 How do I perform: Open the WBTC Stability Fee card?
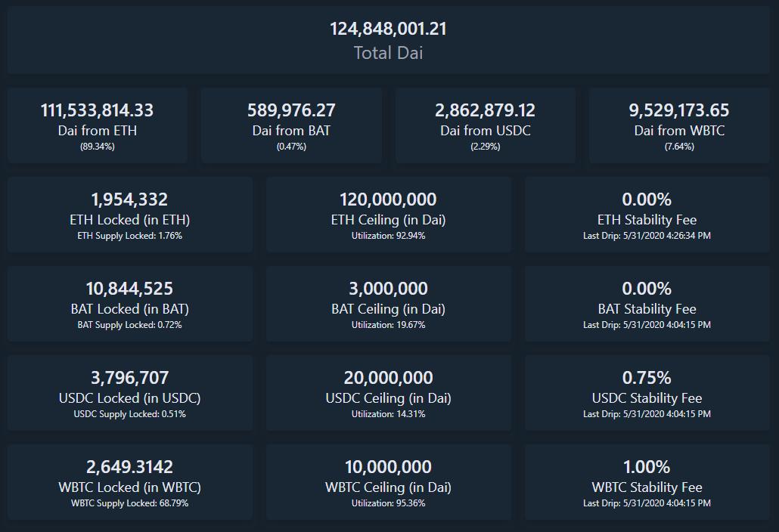[647, 482]
